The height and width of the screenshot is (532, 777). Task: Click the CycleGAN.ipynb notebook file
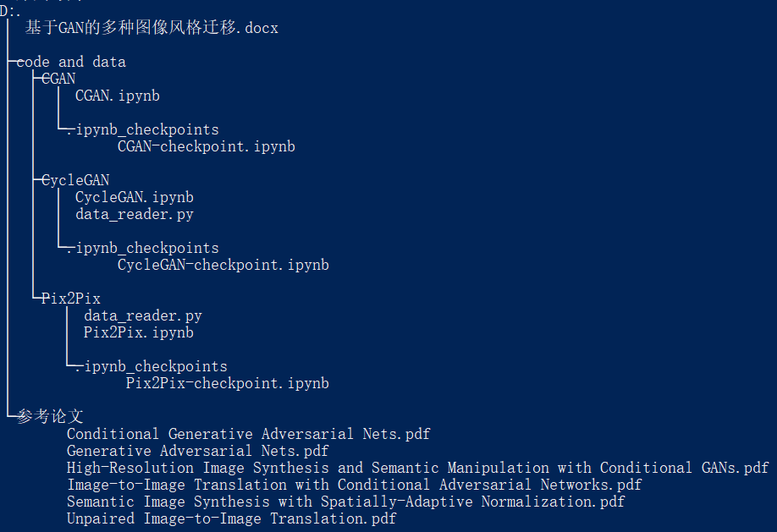(x=134, y=197)
